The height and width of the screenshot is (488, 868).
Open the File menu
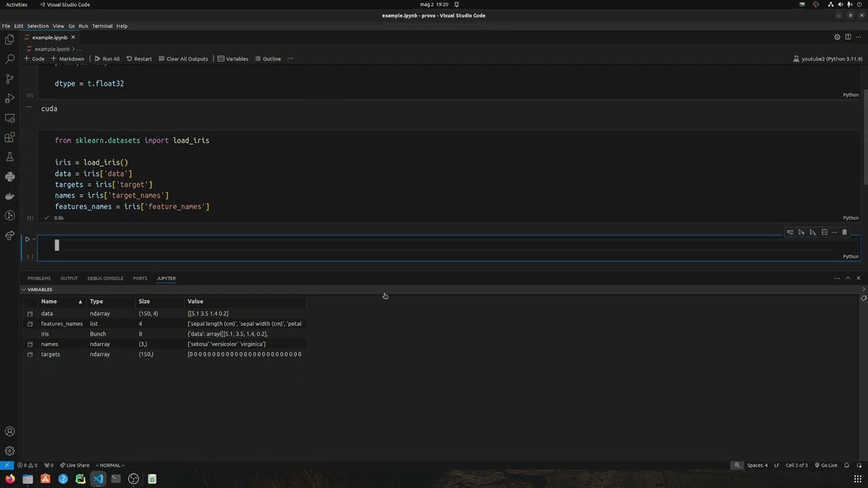(x=5, y=26)
